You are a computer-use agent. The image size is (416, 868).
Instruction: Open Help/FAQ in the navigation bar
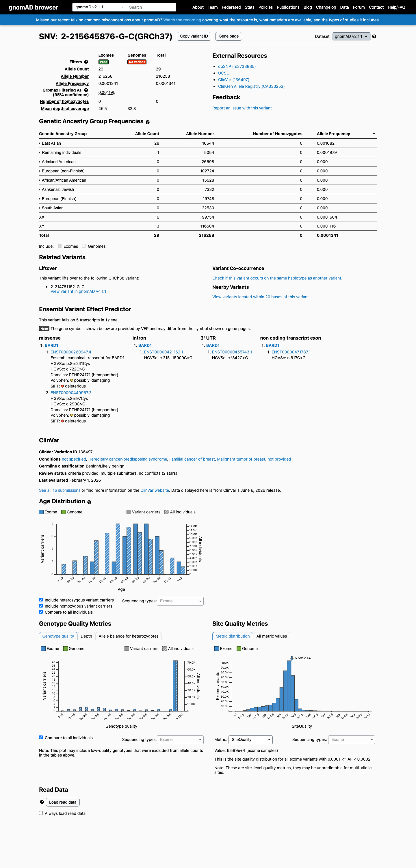[x=396, y=7]
